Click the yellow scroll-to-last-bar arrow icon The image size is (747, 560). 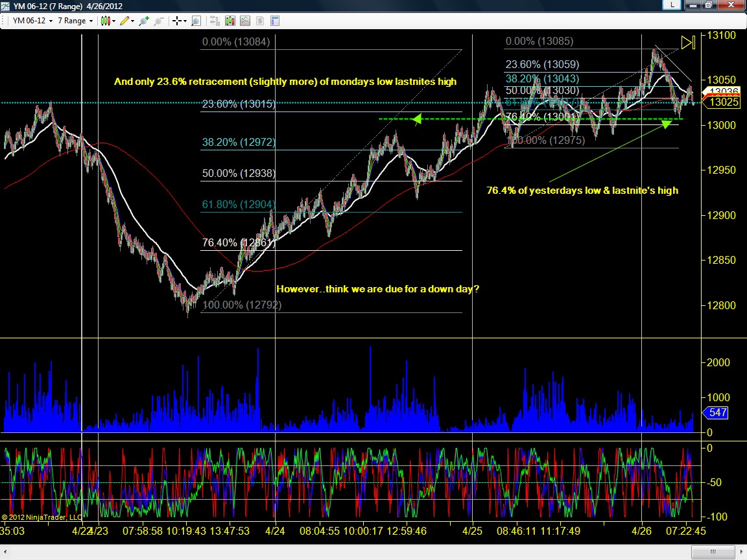(688, 43)
